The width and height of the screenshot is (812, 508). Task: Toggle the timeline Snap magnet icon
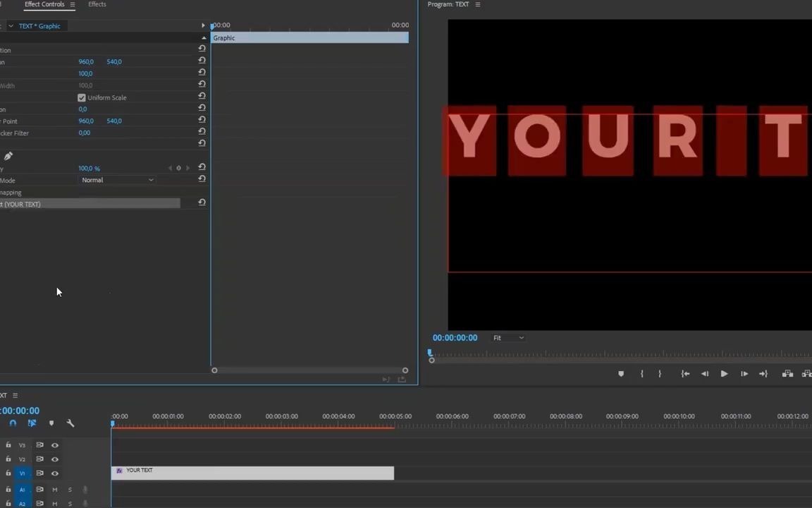point(13,423)
